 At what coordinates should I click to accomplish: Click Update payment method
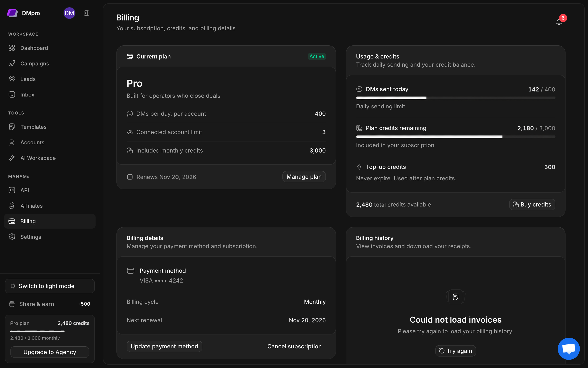[164, 346]
